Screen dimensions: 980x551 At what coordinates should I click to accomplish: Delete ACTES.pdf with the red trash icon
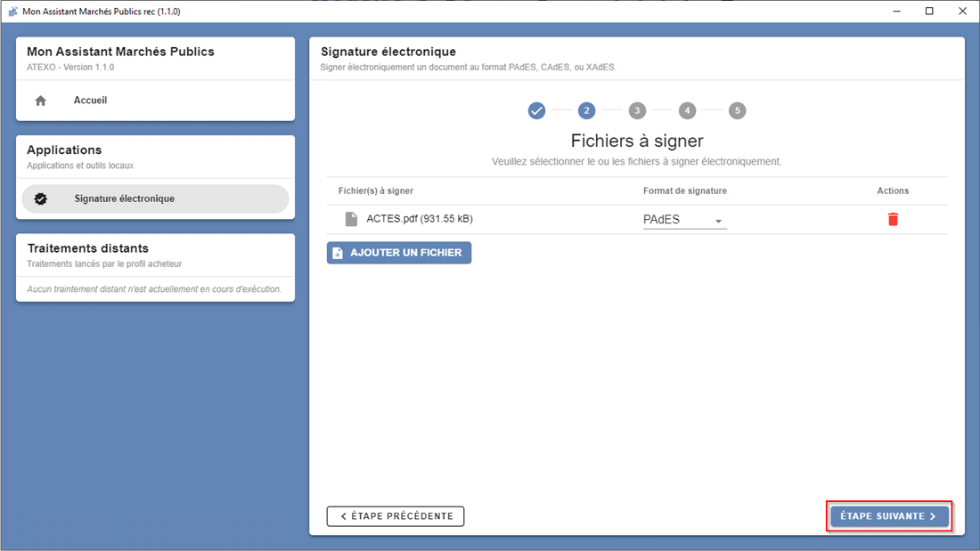pyautogui.click(x=893, y=219)
